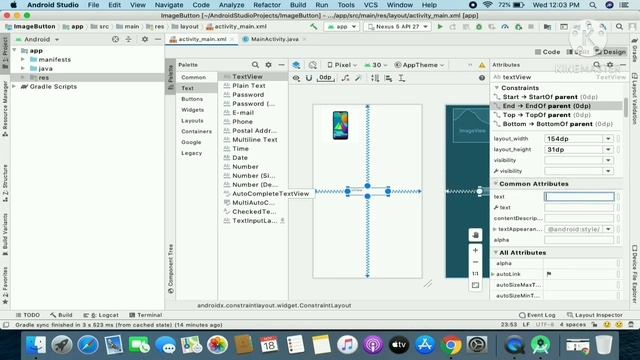
Task: Click the build hammer icon
Action: pyautogui.click(x=313, y=27)
